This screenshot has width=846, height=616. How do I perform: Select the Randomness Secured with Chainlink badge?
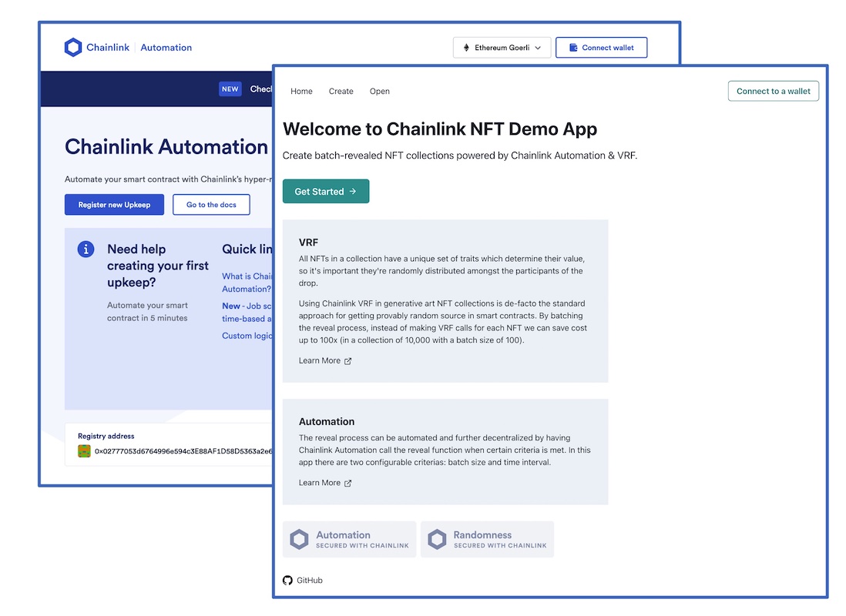487,539
